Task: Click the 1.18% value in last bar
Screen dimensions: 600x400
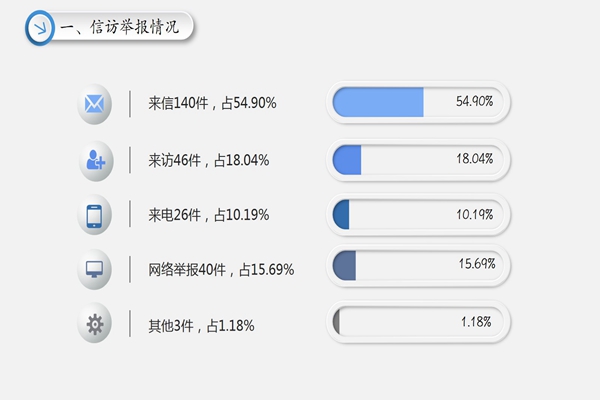Action: 477,322
